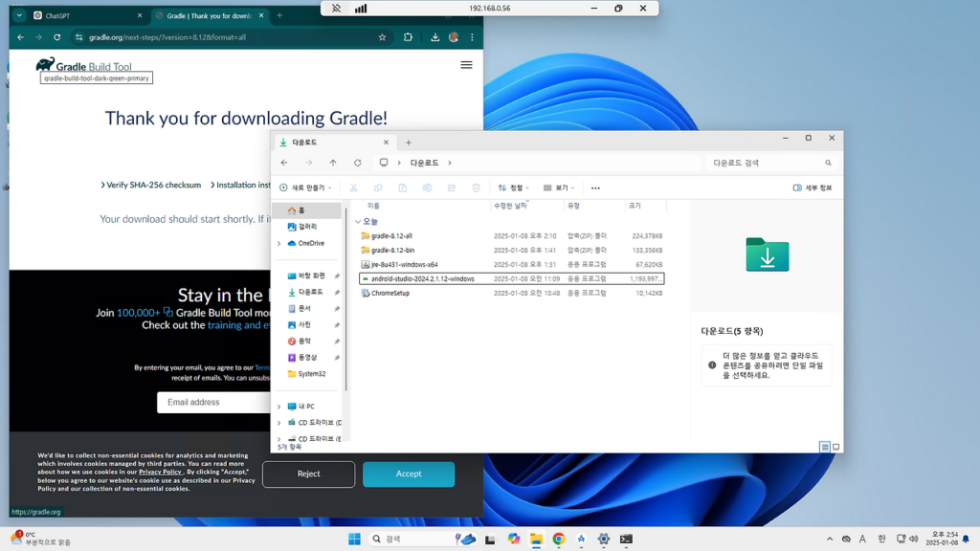Select the android-studio-2024.2.1.12-windows file

422,278
